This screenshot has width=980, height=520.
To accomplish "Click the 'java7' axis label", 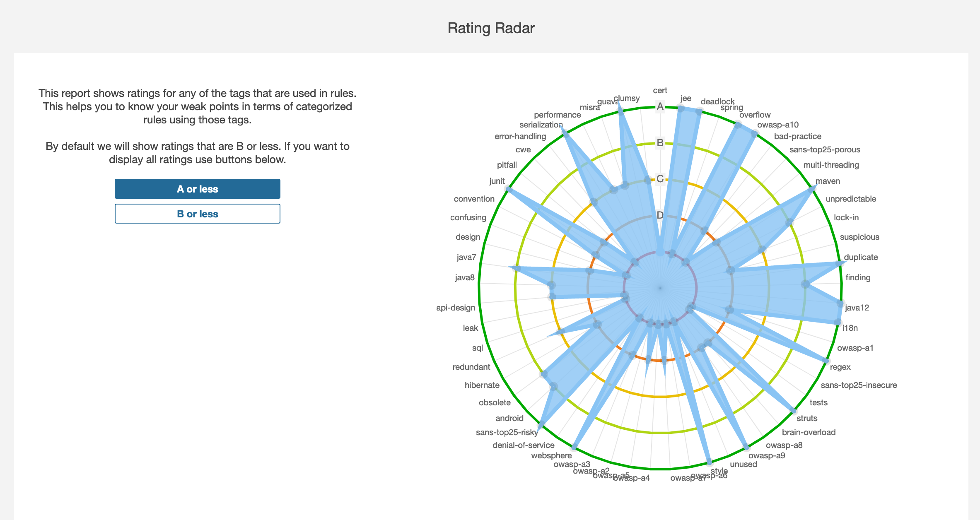I will click(466, 257).
